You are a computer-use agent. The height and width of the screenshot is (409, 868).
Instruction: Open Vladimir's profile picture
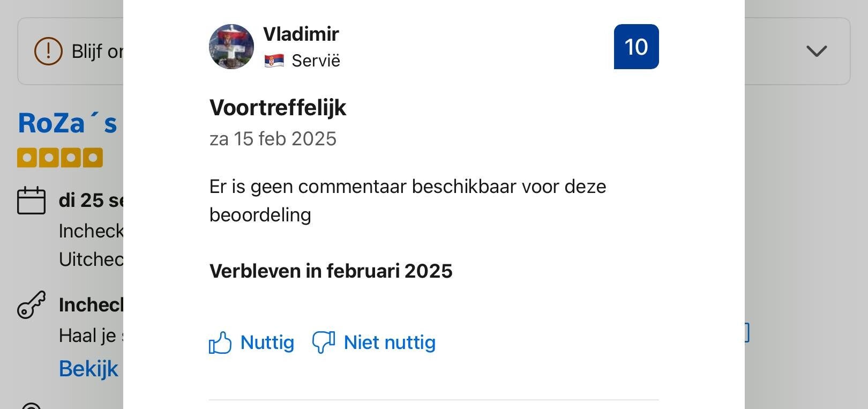[x=231, y=47]
